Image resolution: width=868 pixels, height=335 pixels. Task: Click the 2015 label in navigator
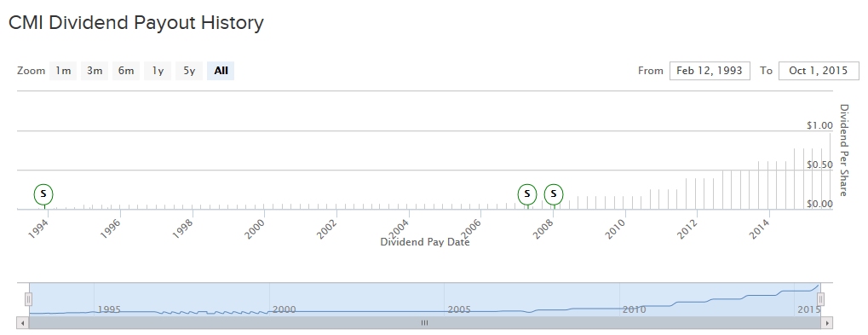click(808, 309)
